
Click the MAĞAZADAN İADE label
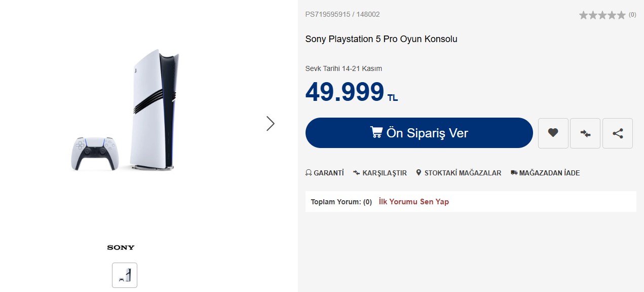point(549,173)
